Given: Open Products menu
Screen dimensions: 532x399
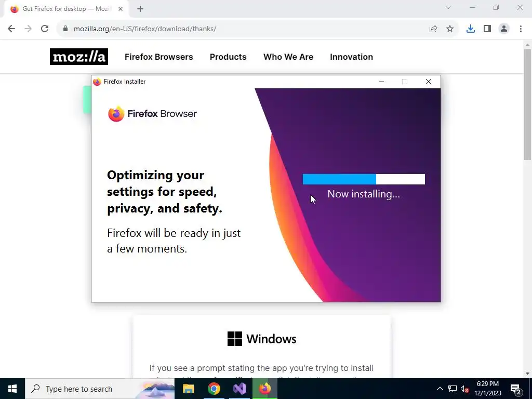Looking at the screenshot, I should [x=228, y=57].
